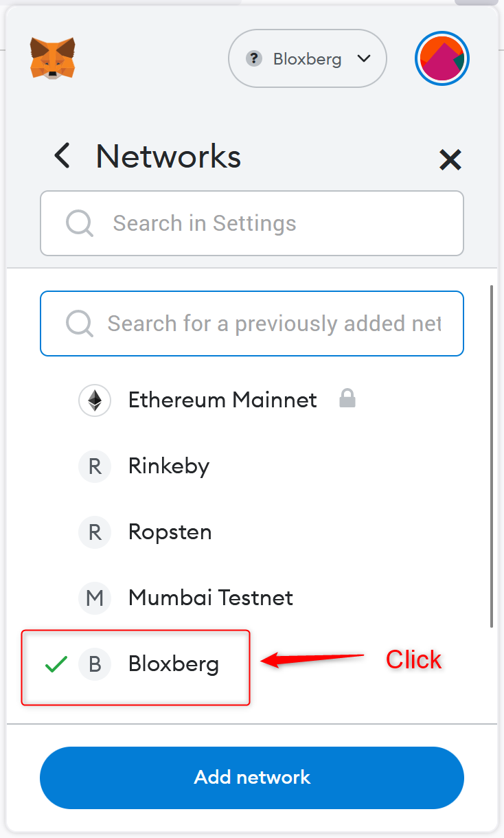Select the Rinkeby network entry
This screenshot has width=504, height=838.
click(169, 466)
